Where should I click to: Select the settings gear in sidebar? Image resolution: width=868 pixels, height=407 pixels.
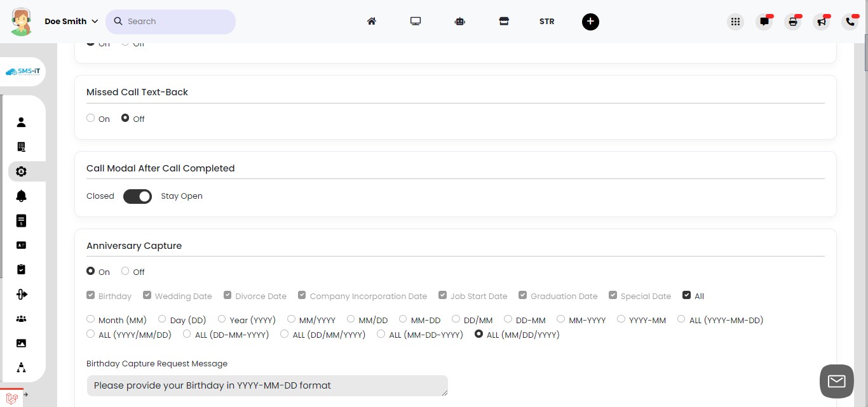21,171
